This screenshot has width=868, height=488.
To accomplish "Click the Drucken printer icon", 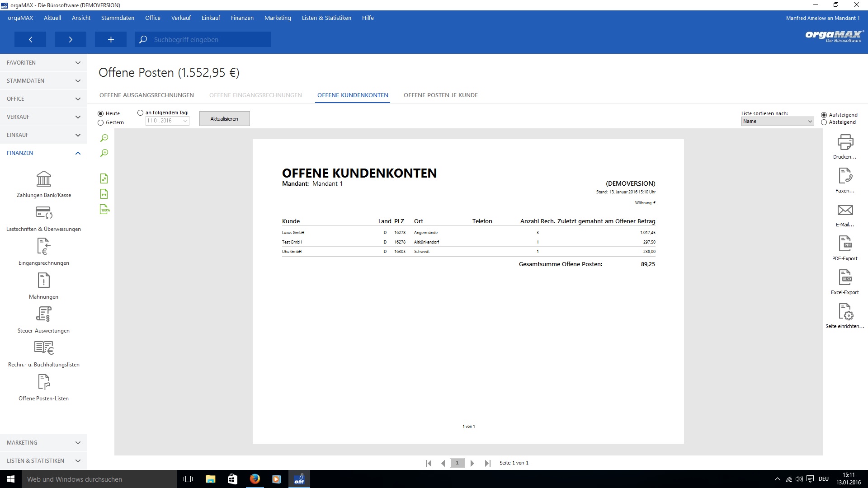I will click(845, 142).
